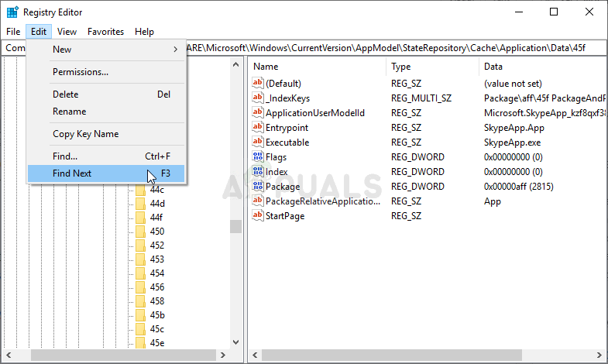The height and width of the screenshot is (364, 608).
Task: Click the folder icon for key 452
Action: tap(140, 246)
